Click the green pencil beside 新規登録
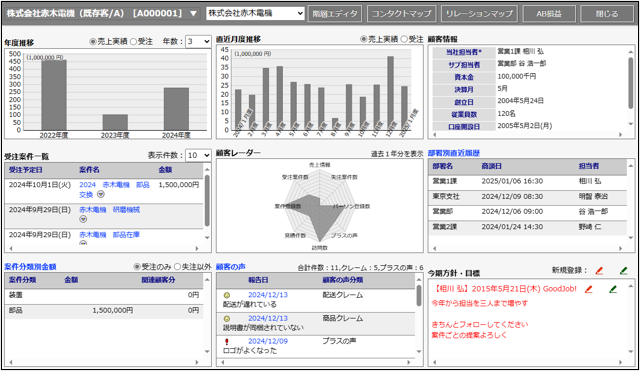 pos(623,271)
